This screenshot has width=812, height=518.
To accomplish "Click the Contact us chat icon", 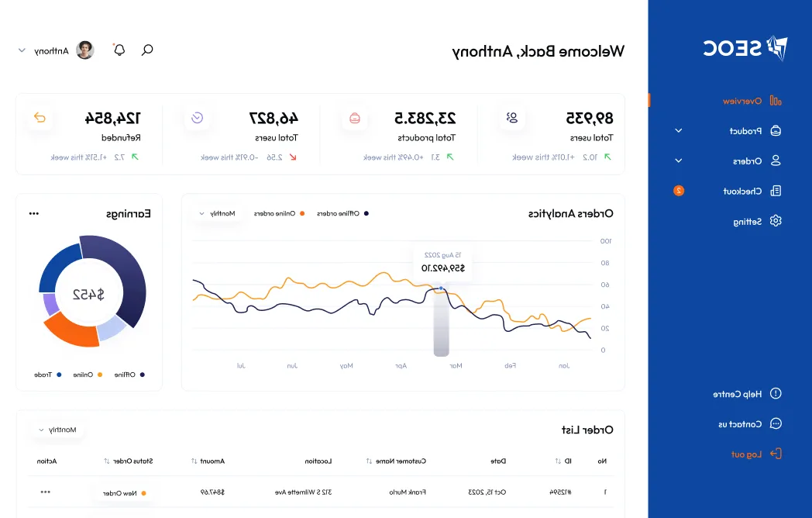I will [776, 424].
